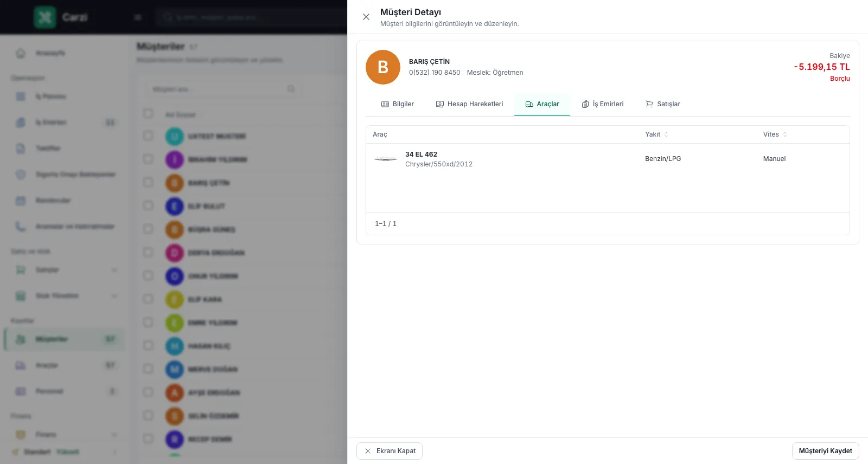Image resolution: width=868 pixels, height=464 pixels.
Task: Expand the Finans sidebar chevron in background
Action: pos(114,435)
